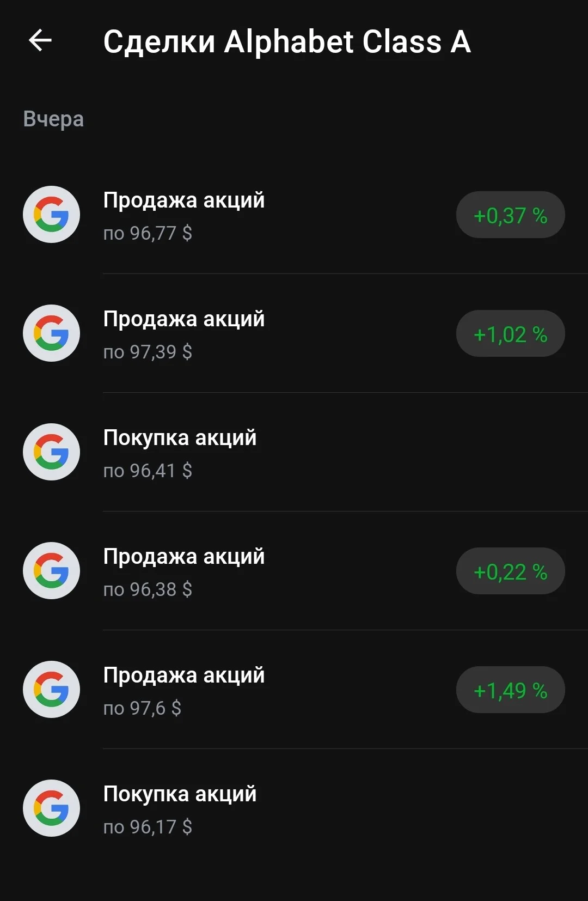The height and width of the screenshot is (901, 588).
Task: Tap Google logo of 96,17 $ purchase
Action: point(51,808)
